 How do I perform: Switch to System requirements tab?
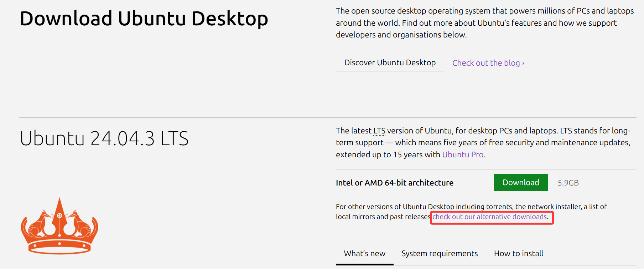[x=440, y=254]
